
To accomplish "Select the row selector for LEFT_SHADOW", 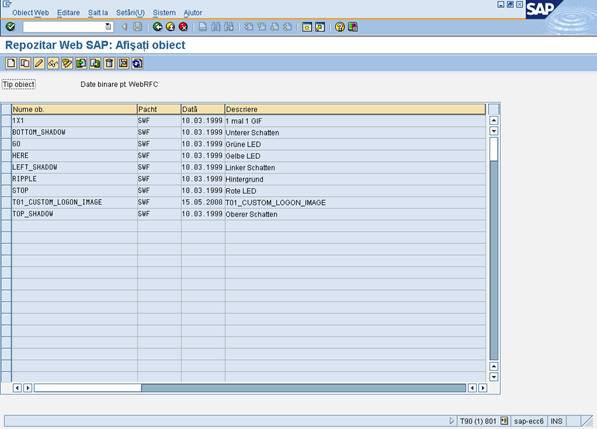I will tap(6, 167).
